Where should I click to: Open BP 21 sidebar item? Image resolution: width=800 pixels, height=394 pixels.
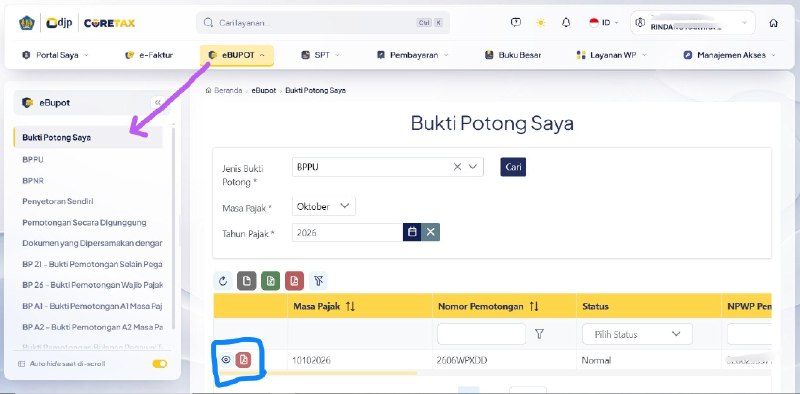point(92,264)
